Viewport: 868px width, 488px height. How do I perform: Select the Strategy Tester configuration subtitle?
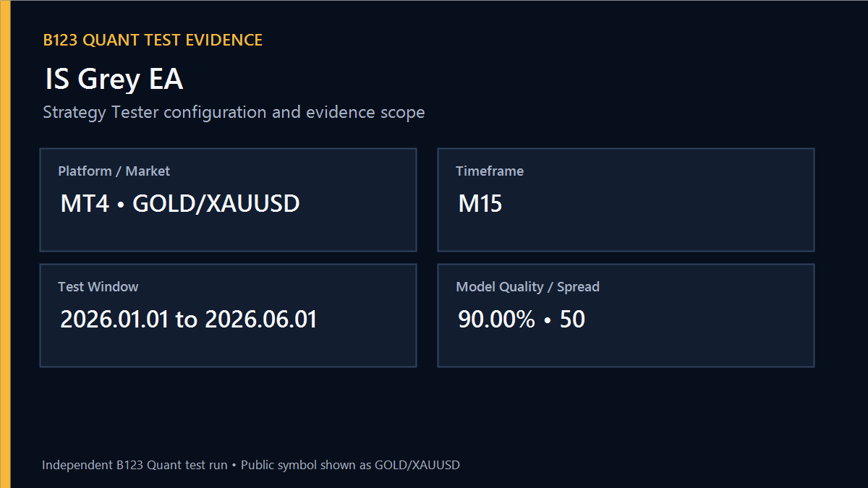coord(234,113)
